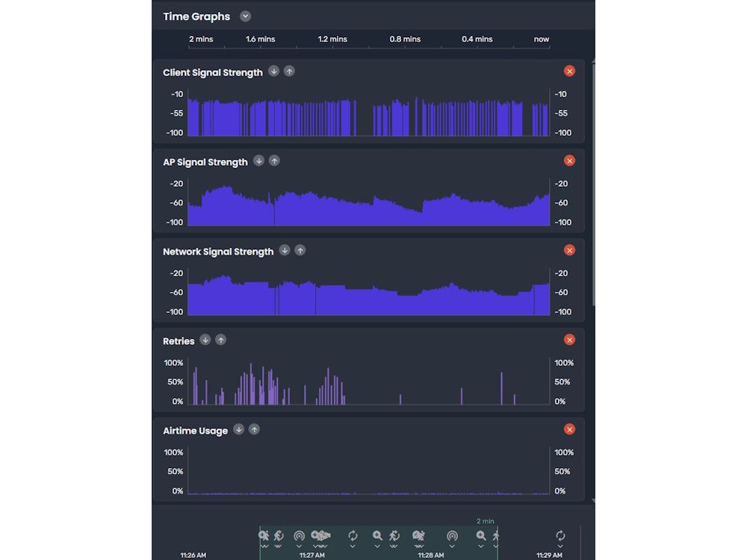
Task: Remove the AP Signal Strength graph
Action: click(x=569, y=161)
